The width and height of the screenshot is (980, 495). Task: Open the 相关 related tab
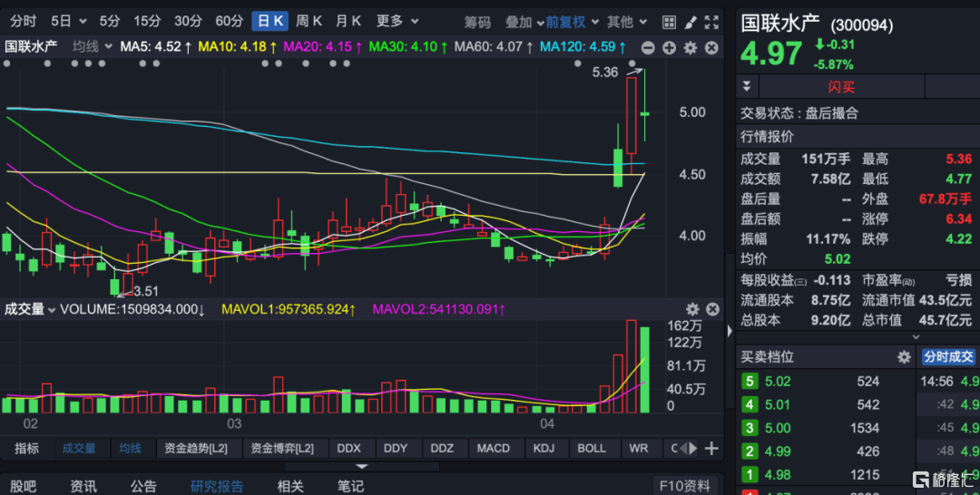(290, 486)
